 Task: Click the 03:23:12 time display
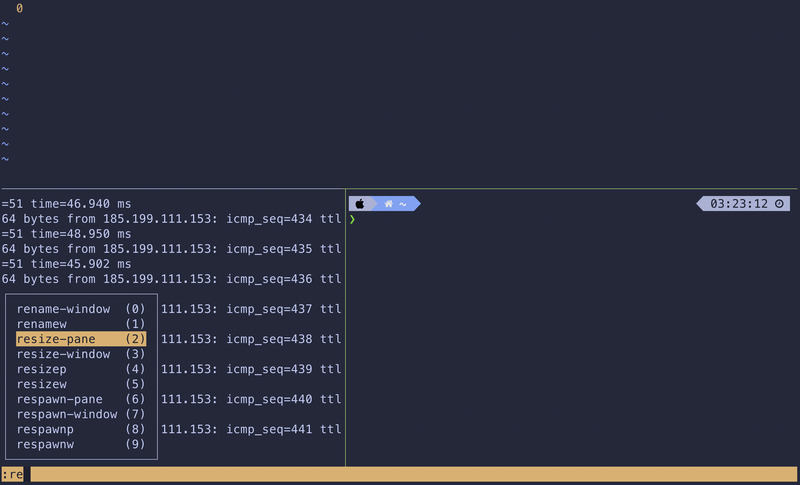pyautogui.click(x=739, y=204)
